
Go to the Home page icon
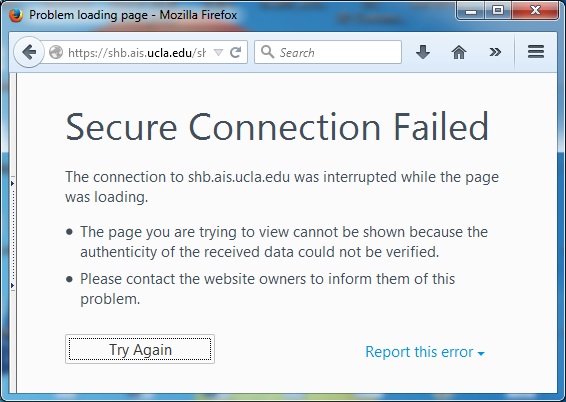pos(459,52)
